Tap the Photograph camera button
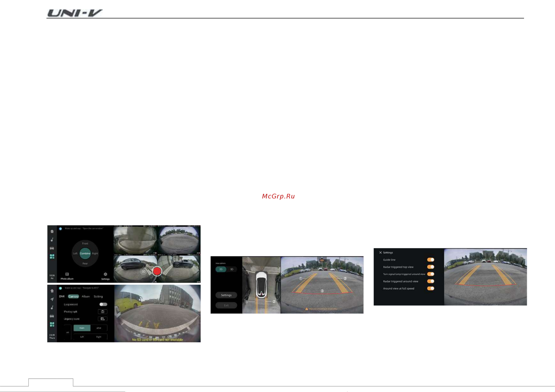The image size is (555, 392). pos(102,312)
